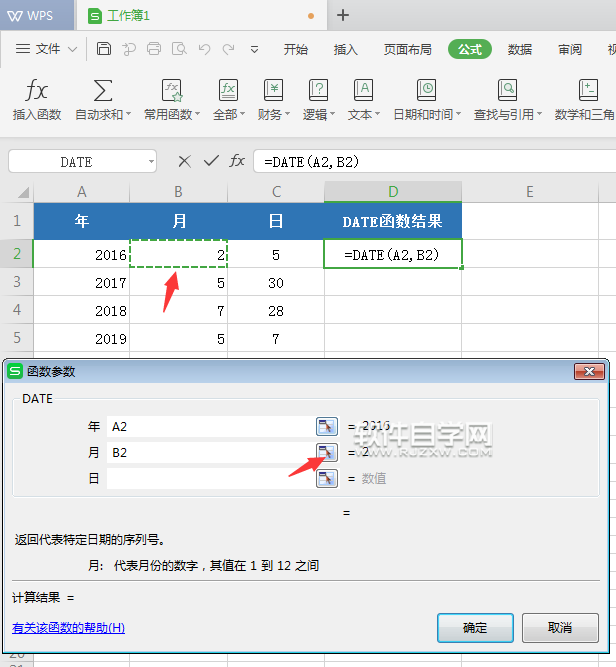Click the 年 header cell
616x667 pixels.
pyautogui.click(x=82, y=221)
